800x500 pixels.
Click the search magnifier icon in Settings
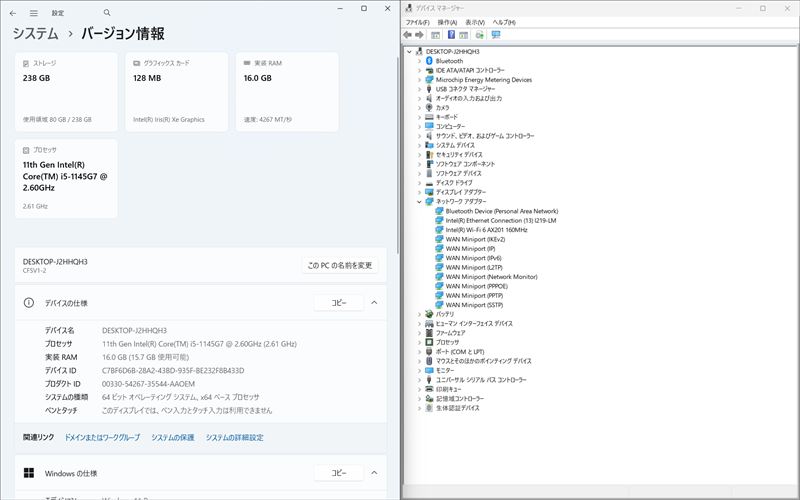coord(107,13)
